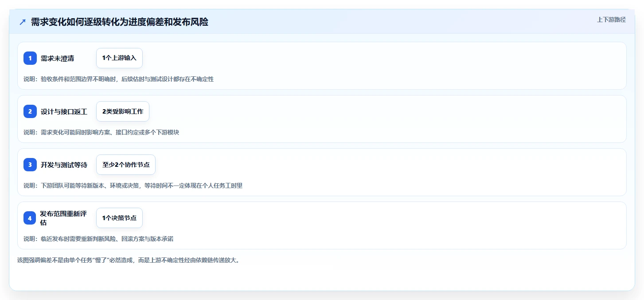Select the 1个上游输入 pill
This screenshot has width=644, height=300.
pyautogui.click(x=119, y=58)
